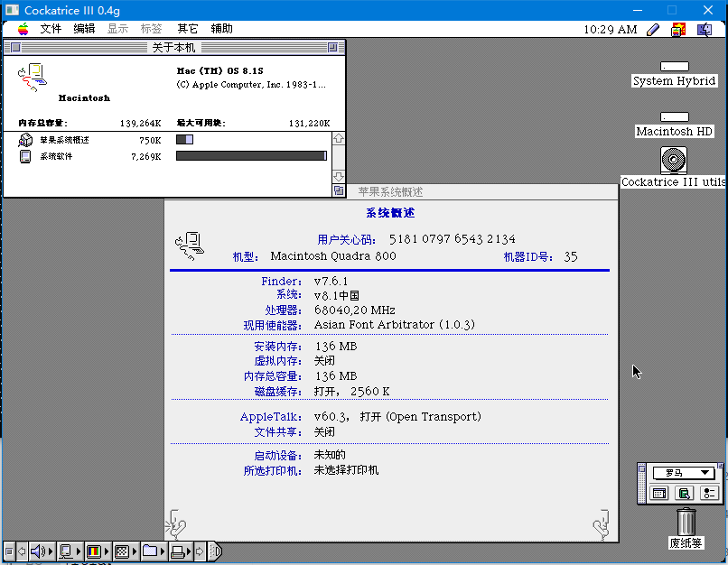Image resolution: width=728 pixels, height=565 pixels.
Task: Open the sound volume Control Strip module
Action: 42,551
